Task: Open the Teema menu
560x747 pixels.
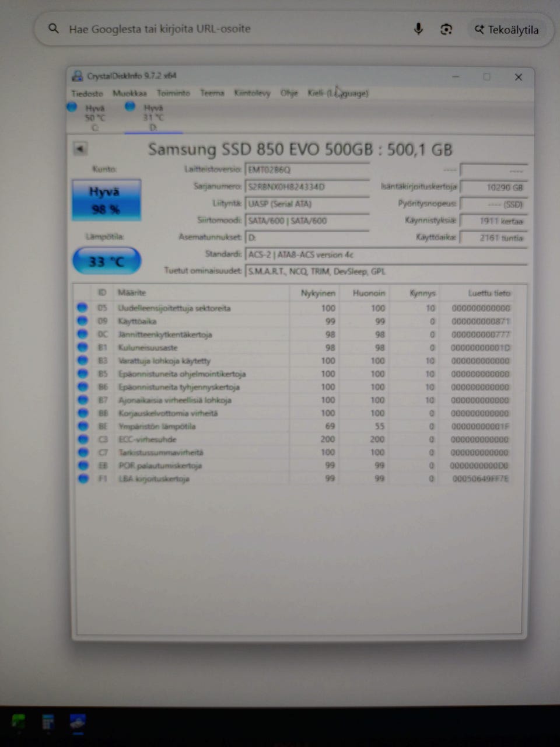Action: (x=212, y=93)
